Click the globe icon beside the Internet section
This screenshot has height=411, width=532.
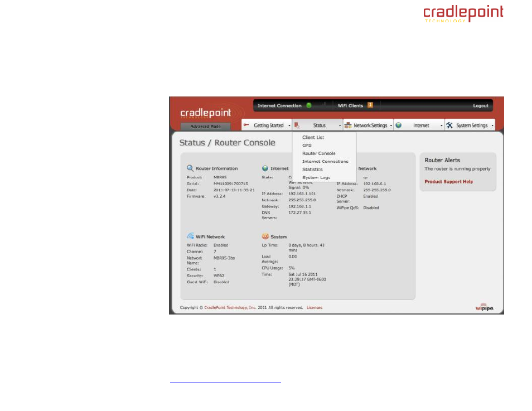click(265, 168)
